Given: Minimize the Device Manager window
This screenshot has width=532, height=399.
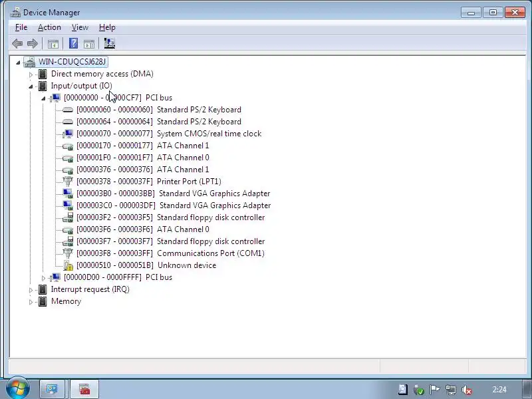Looking at the screenshot, I should [x=471, y=13].
